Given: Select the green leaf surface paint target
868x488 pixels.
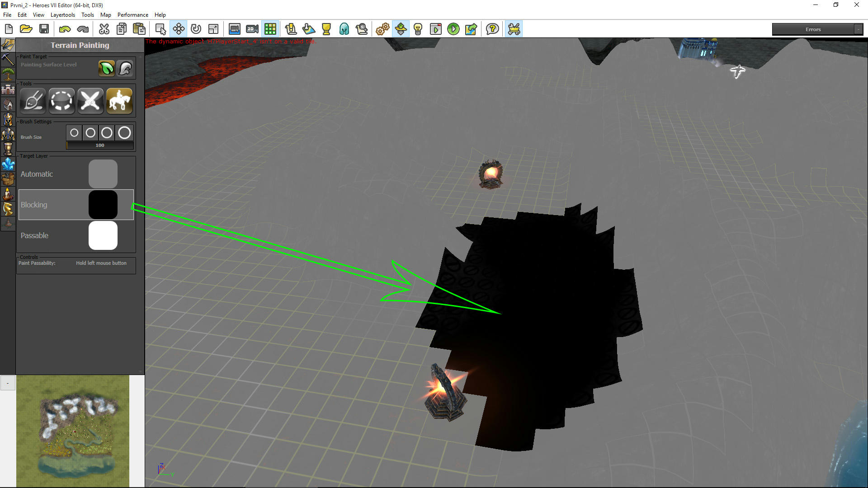Looking at the screenshot, I should (x=107, y=69).
